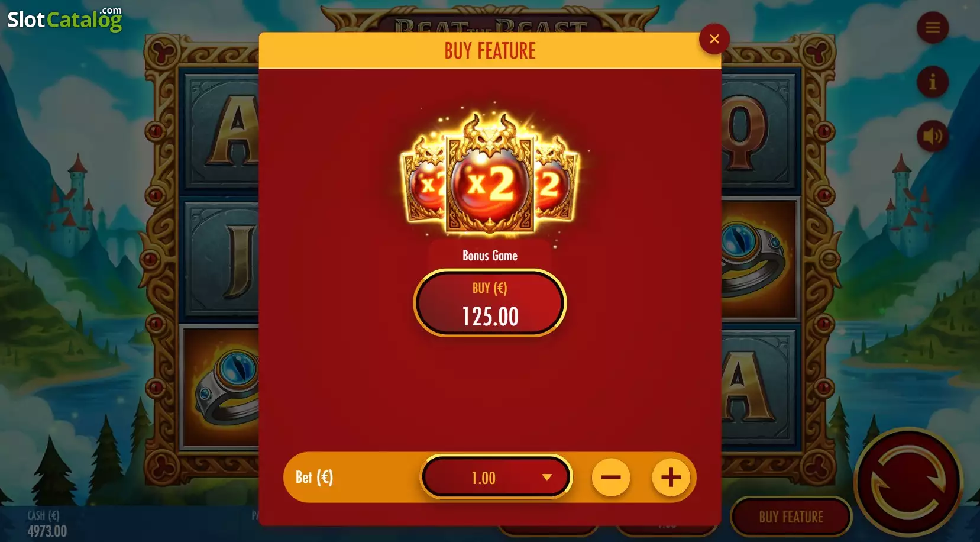Select the Bonus Game label

click(490, 256)
